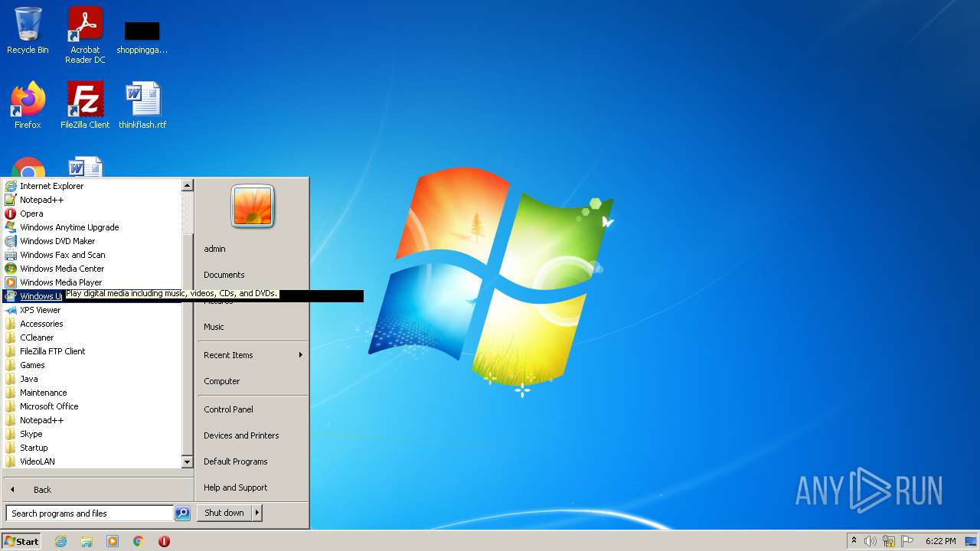980x551 pixels.
Task: Click the search magnifier button
Action: click(x=182, y=514)
